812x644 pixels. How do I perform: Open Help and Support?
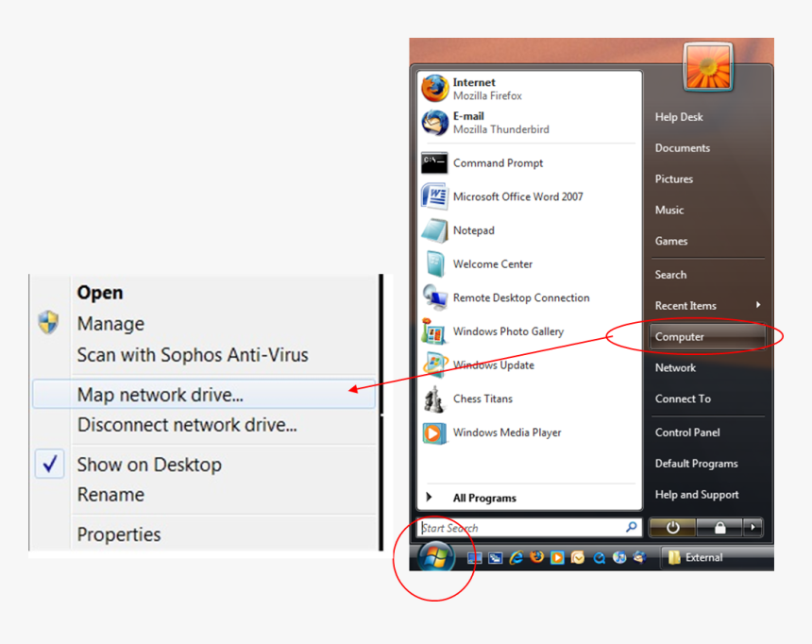697,495
